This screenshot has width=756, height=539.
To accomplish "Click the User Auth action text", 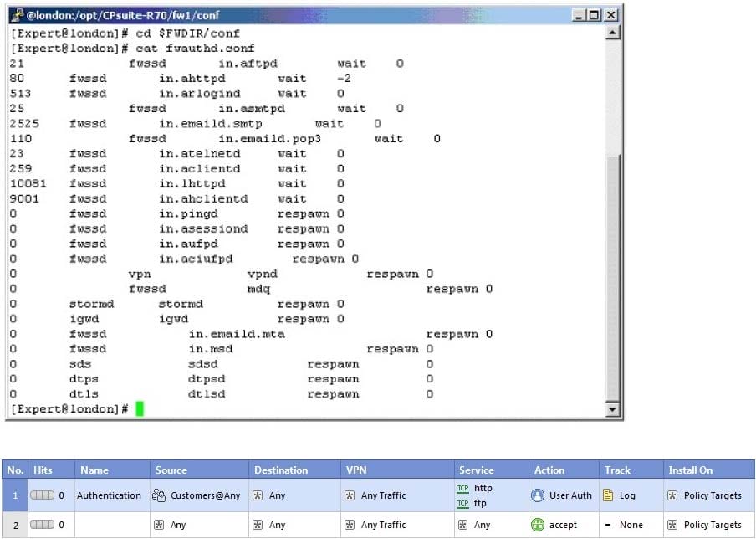I will tap(570, 495).
